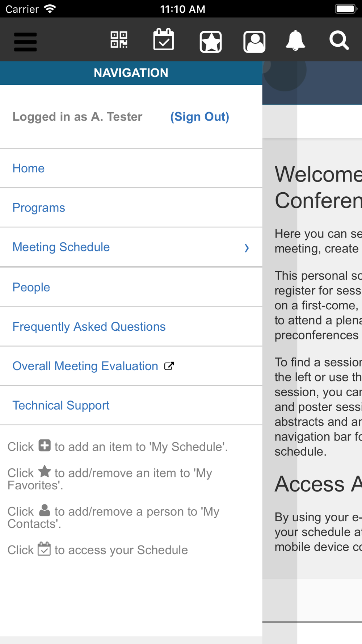Open notifications bell icon
The image size is (362, 644).
click(x=295, y=40)
